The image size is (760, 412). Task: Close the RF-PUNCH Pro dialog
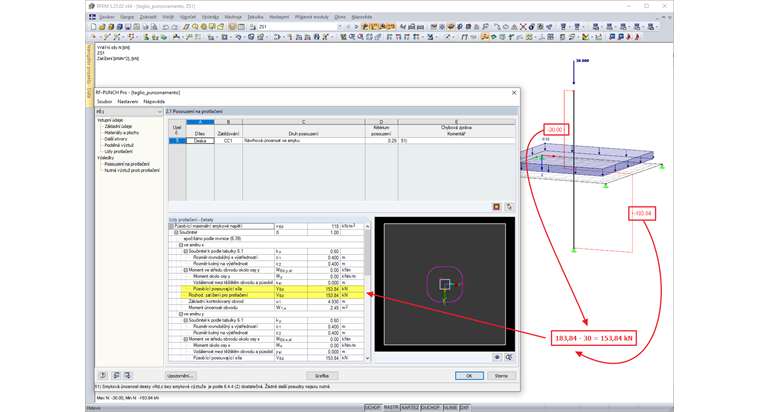coord(514,93)
